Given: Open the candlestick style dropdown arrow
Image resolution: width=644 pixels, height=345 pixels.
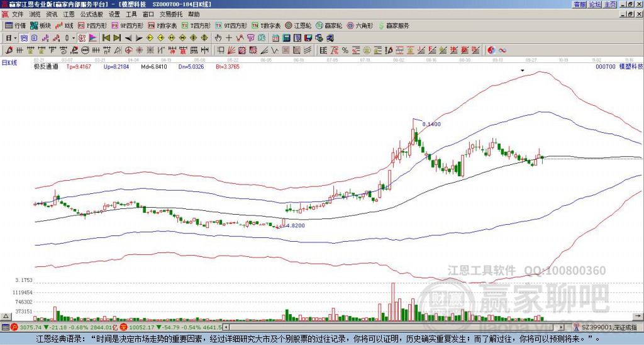Looking at the screenshot, I should tap(74, 38).
